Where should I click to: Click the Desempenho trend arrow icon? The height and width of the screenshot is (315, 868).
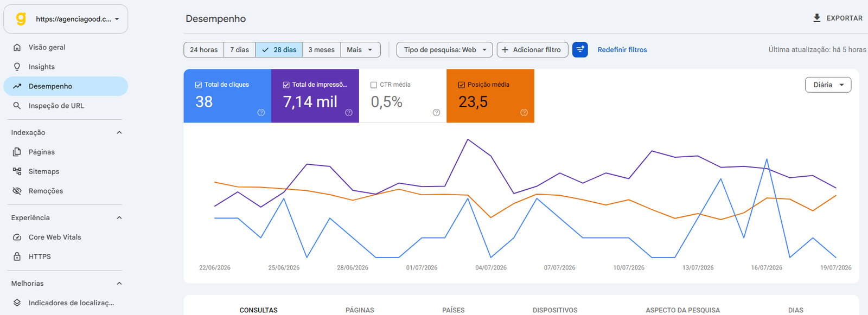coord(17,86)
